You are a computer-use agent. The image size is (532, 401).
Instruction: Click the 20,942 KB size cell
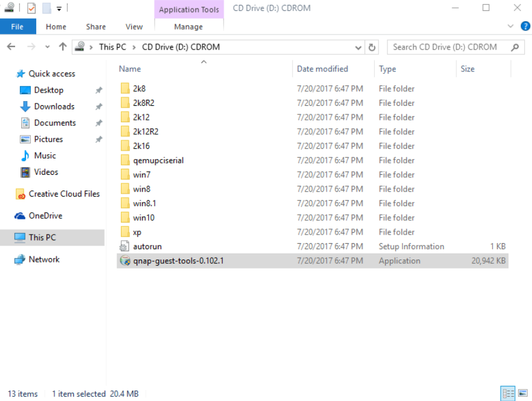[x=488, y=261]
